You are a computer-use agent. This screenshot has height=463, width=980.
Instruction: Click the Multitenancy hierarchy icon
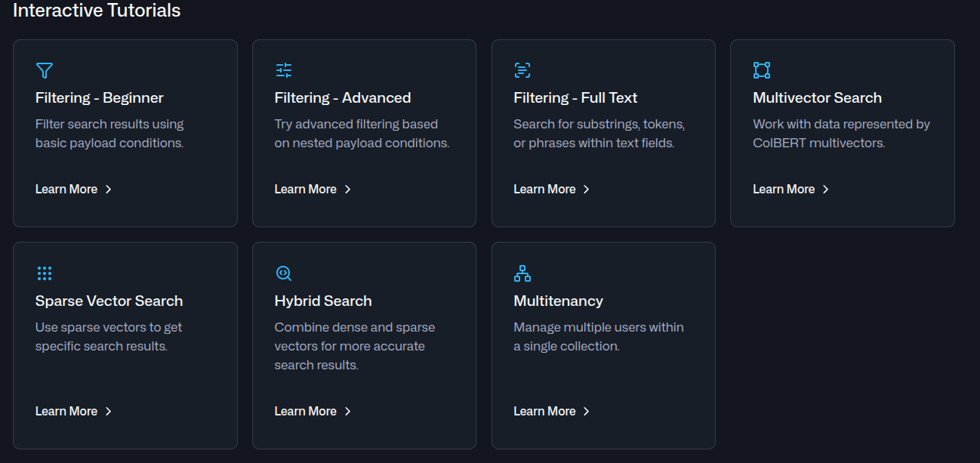tap(522, 273)
